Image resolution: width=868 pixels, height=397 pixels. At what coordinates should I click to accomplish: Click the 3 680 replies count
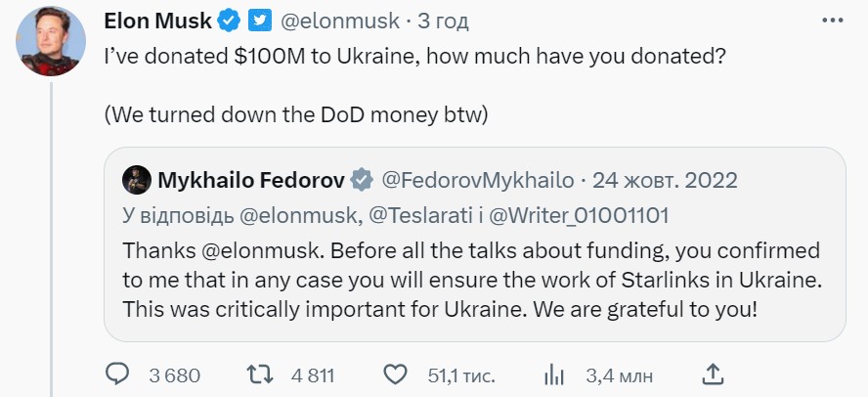pos(174,375)
